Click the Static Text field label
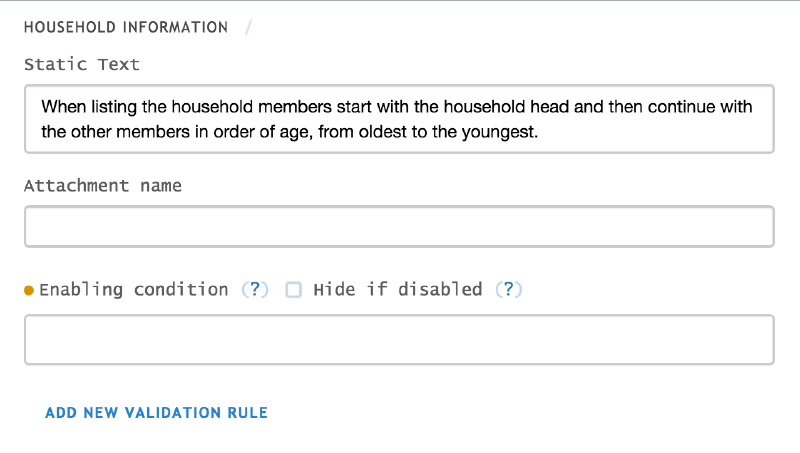Screen dimensions: 800x453 82,65
